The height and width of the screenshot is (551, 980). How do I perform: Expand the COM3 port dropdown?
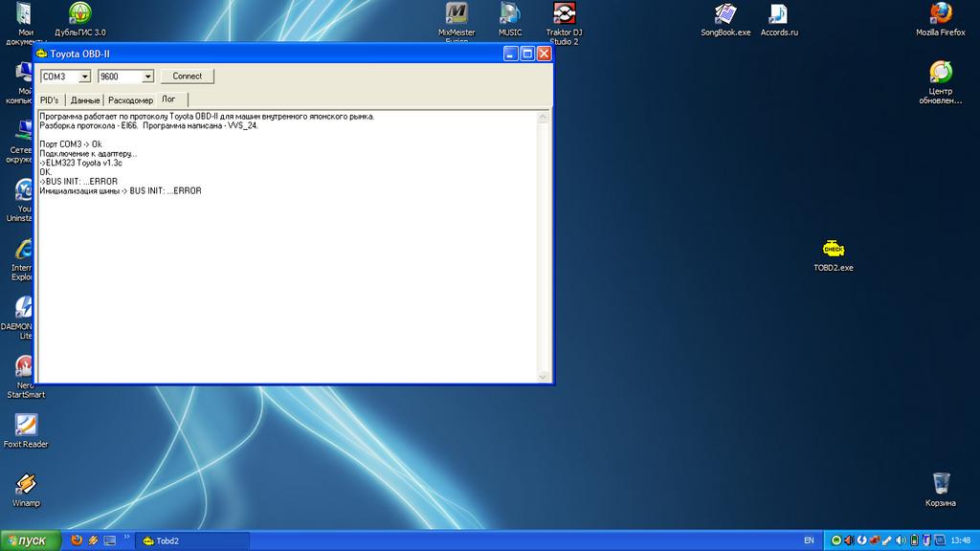tap(84, 77)
